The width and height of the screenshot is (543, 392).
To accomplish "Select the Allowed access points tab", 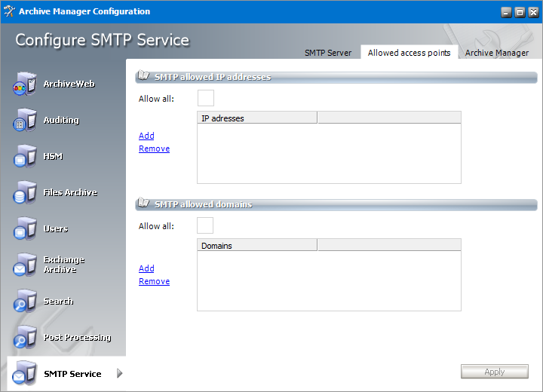I will (x=409, y=52).
